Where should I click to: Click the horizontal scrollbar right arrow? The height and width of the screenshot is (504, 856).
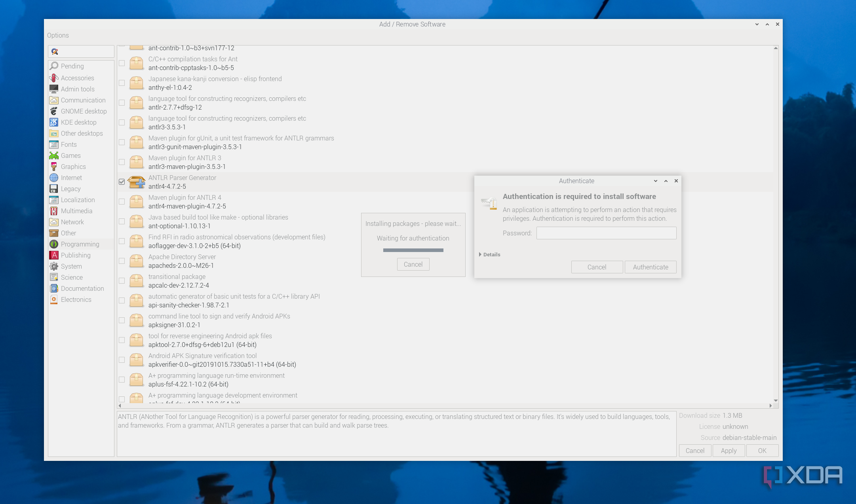pyautogui.click(x=770, y=405)
